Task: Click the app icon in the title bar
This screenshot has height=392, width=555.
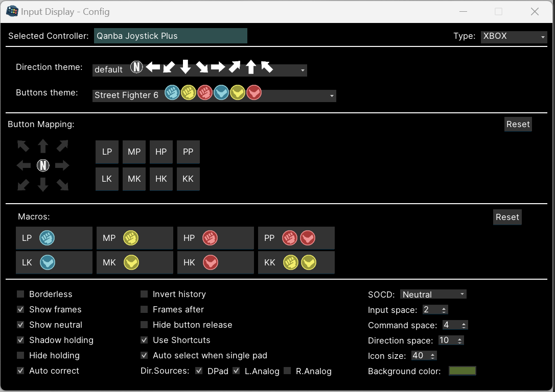Action: (x=12, y=11)
